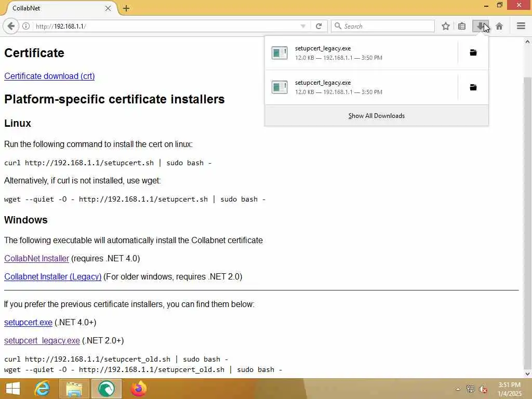Image resolution: width=532 pixels, height=399 pixels.
Task: Open a new tab with the plus button
Action: (x=126, y=8)
